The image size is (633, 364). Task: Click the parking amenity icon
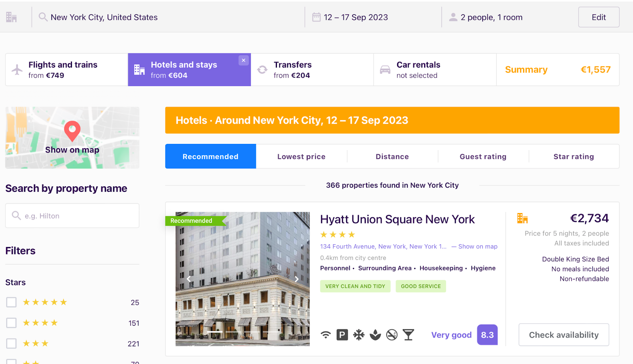pos(342,335)
